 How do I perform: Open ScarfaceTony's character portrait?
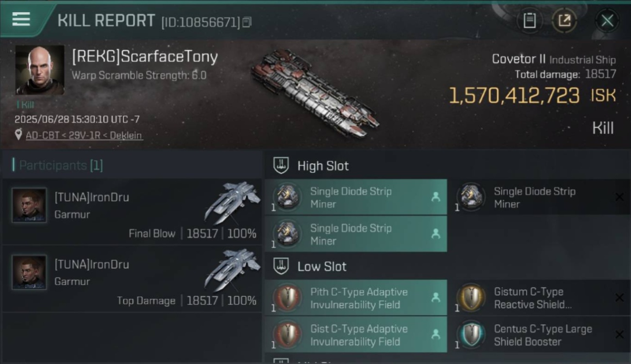(40, 70)
